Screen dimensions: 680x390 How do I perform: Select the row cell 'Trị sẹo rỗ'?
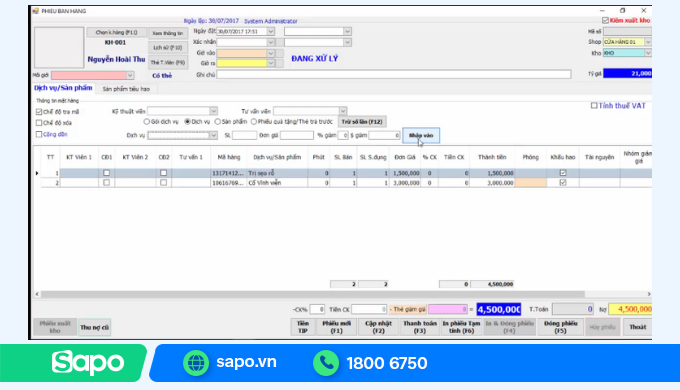[x=277, y=173]
